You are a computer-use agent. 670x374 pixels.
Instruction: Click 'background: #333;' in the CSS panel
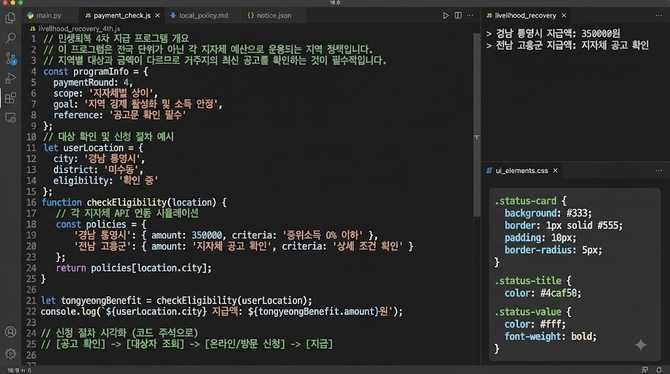[x=548, y=213]
